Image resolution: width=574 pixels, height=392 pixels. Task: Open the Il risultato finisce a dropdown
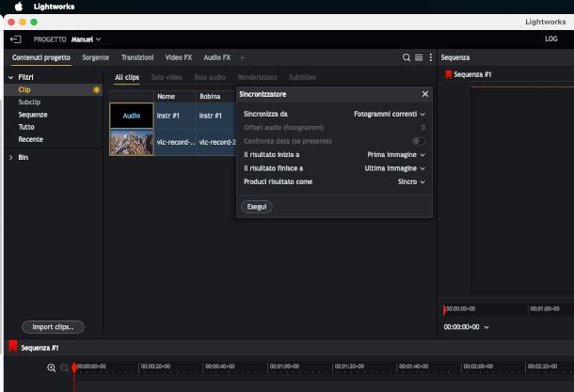click(x=394, y=168)
